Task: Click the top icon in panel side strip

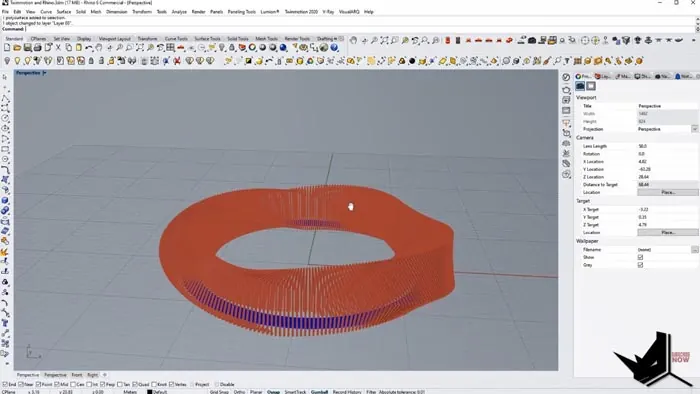Action: (x=566, y=77)
